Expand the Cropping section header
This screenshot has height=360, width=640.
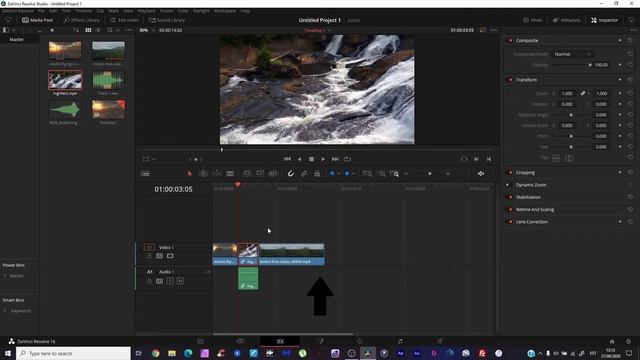tap(525, 173)
